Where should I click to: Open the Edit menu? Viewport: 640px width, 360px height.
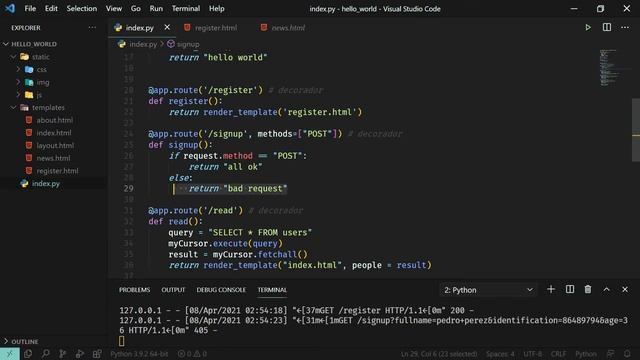[x=51, y=9]
